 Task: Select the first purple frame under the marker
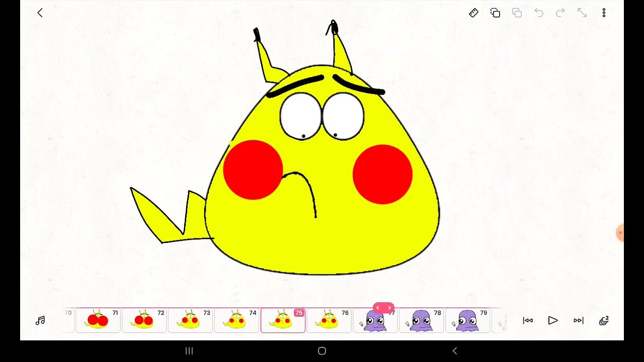tap(375, 321)
